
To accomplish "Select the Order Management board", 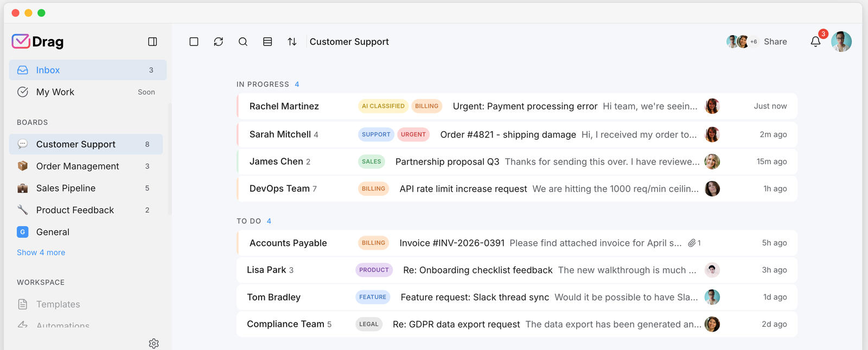I will [86, 166].
